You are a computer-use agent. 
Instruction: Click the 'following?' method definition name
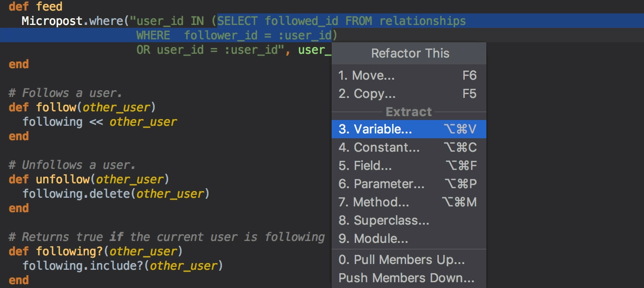coord(70,252)
